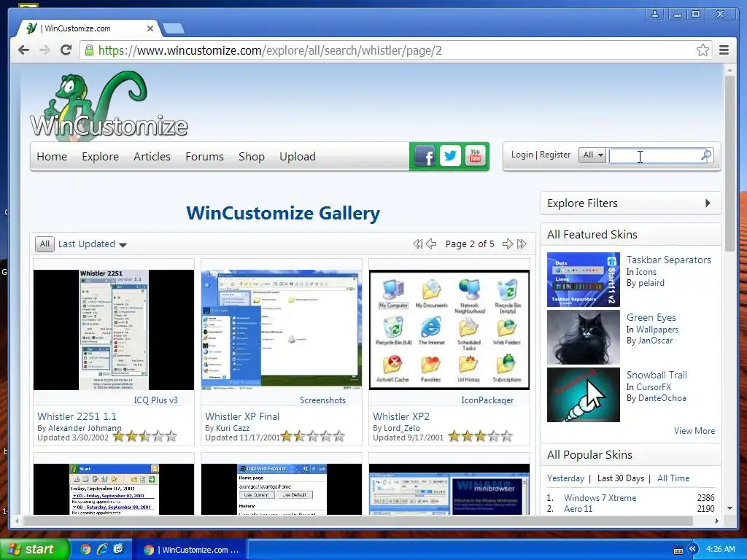Open Whistler 2251 1.1 skin link

pyautogui.click(x=77, y=416)
